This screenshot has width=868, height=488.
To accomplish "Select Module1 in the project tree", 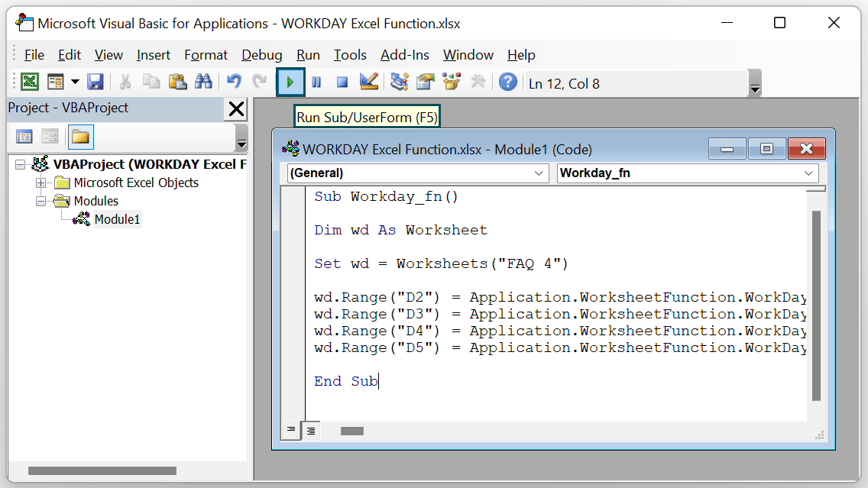I will tap(117, 219).
